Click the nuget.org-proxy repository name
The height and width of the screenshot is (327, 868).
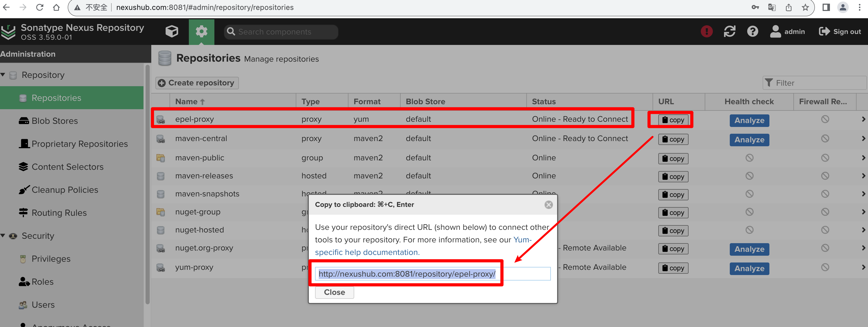point(204,248)
